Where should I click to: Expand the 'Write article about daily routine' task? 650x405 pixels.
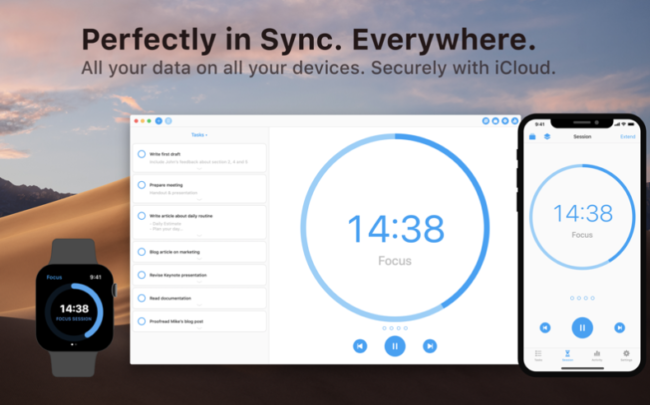(x=199, y=235)
